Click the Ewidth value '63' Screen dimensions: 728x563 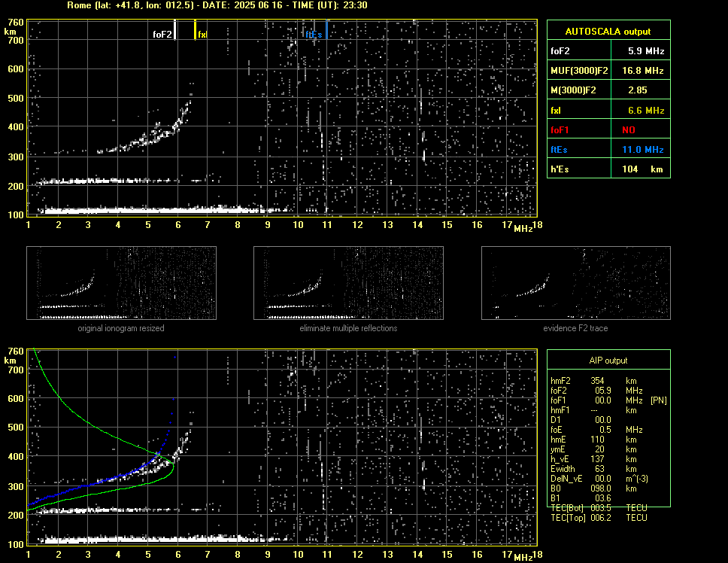(x=599, y=469)
